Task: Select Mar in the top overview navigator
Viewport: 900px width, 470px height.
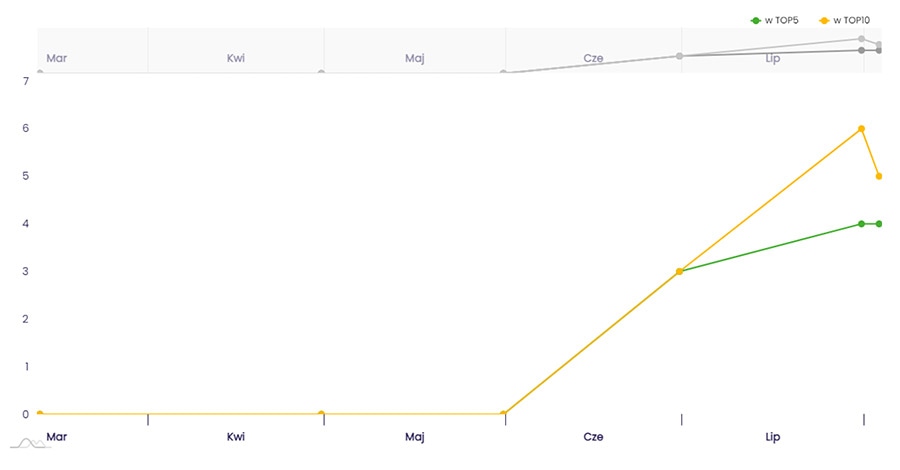Action: (57, 58)
